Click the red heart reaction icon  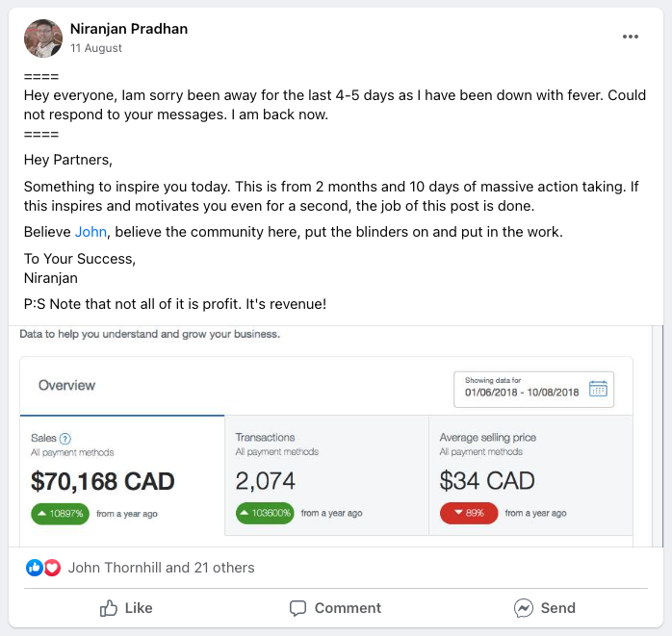coord(52,568)
